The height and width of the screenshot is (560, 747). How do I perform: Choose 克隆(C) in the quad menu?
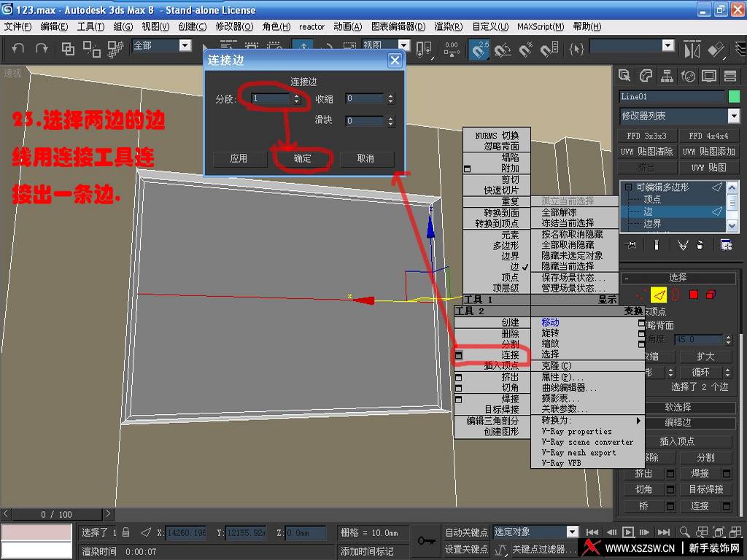pos(557,366)
